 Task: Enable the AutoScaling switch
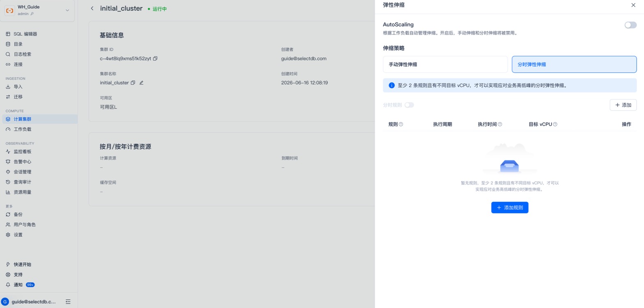tap(630, 25)
